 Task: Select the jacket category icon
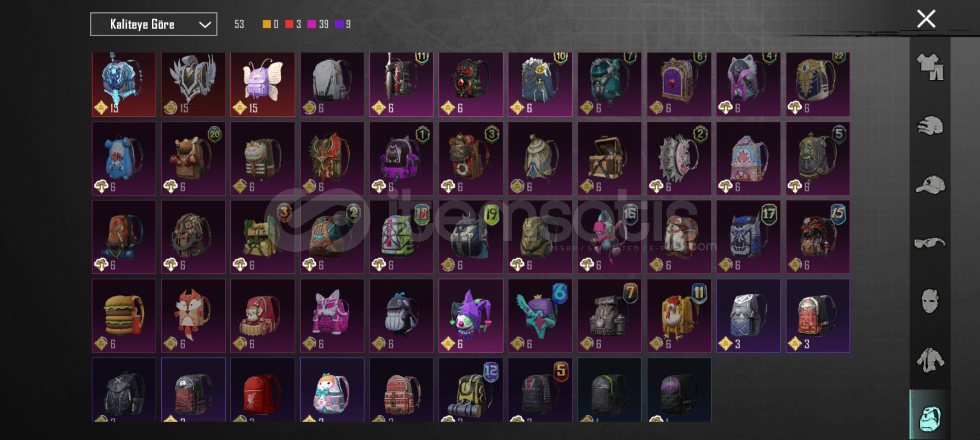(930, 360)
